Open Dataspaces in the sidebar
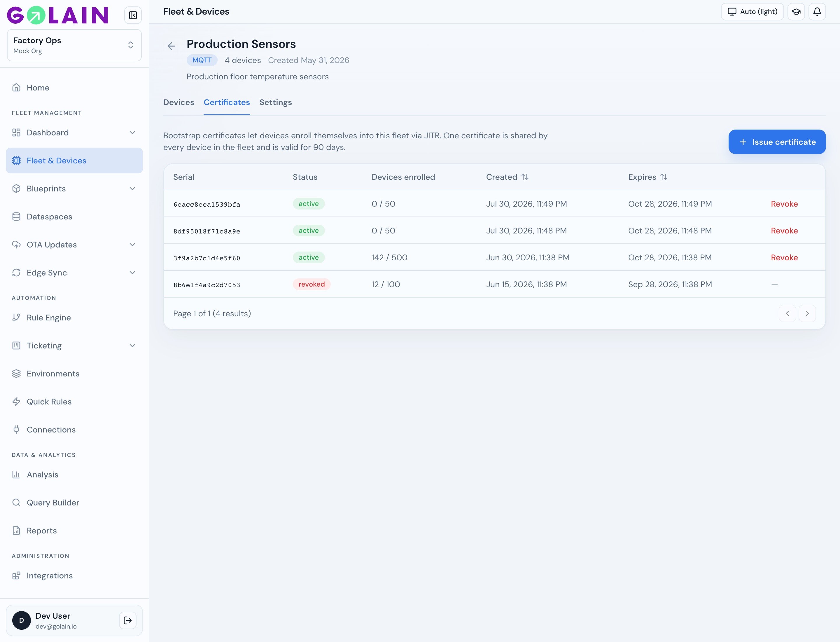 [74, 217]
